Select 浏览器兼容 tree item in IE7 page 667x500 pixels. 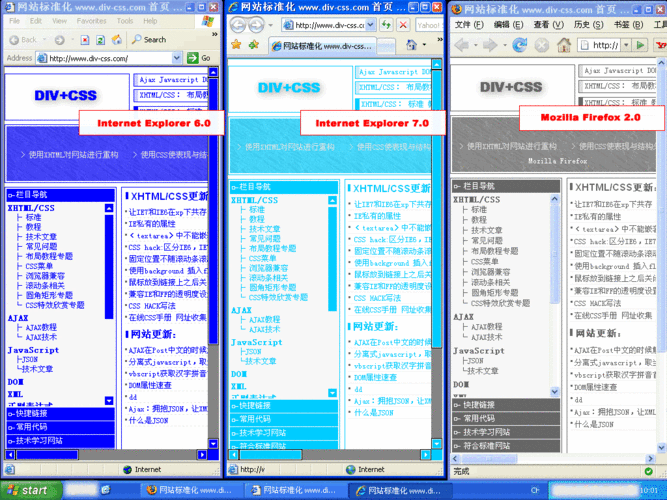point(268,268)
